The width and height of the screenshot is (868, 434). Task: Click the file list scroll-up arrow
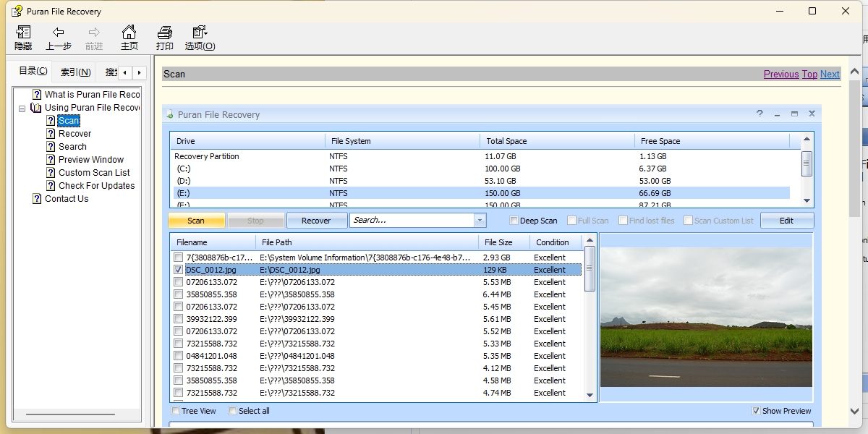590,240
